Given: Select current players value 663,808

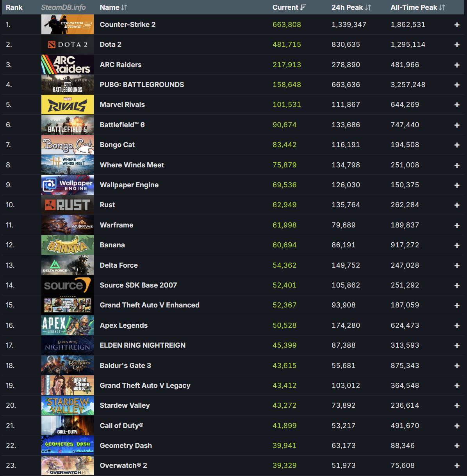Looking at the screenshot, I should coord(287,25).
